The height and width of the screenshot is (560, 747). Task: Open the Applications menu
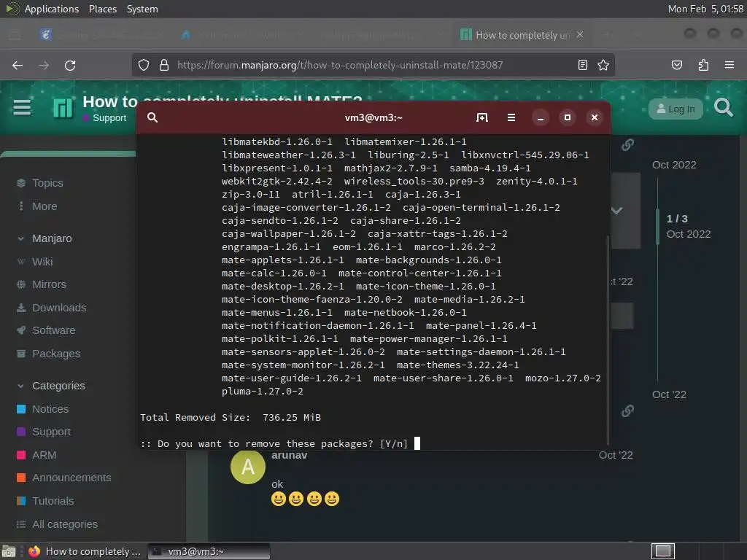tap(52, 9)
